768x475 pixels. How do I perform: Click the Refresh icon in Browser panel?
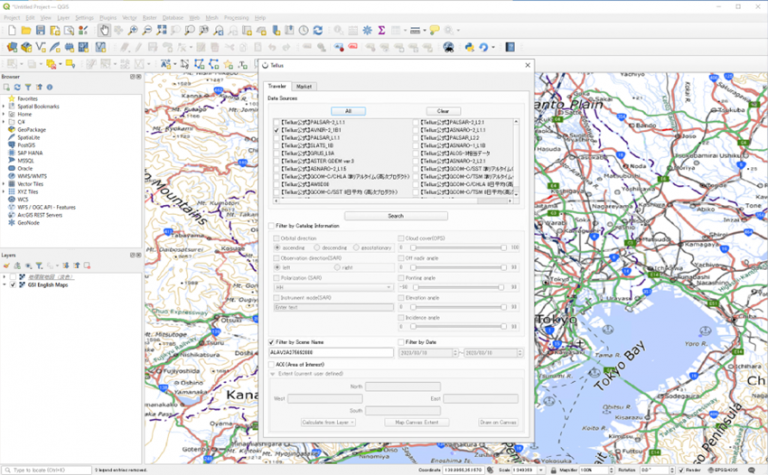(x=17, y=87)
